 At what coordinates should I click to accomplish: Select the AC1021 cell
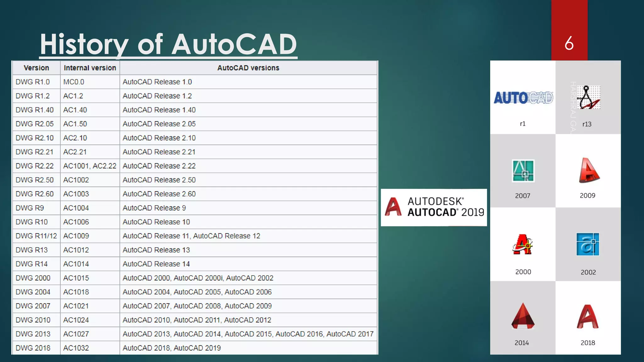tap(90, 306)
